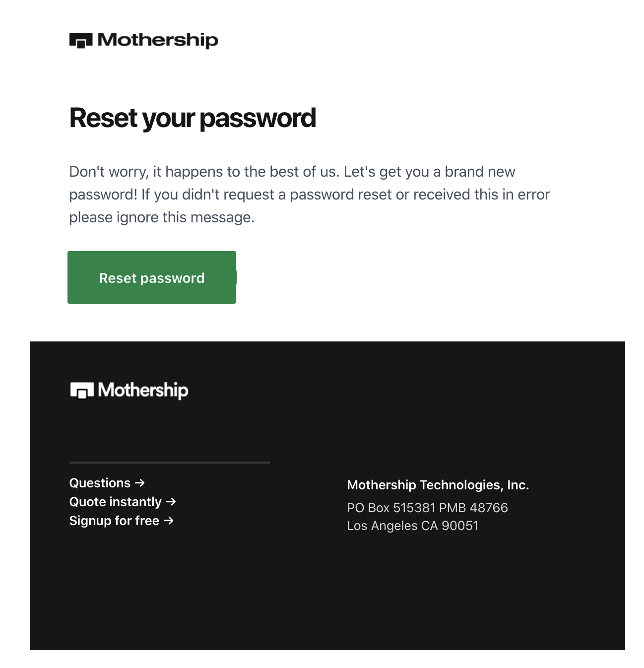Click the green Reset password button
644x668 pixels.
[152, 277]
